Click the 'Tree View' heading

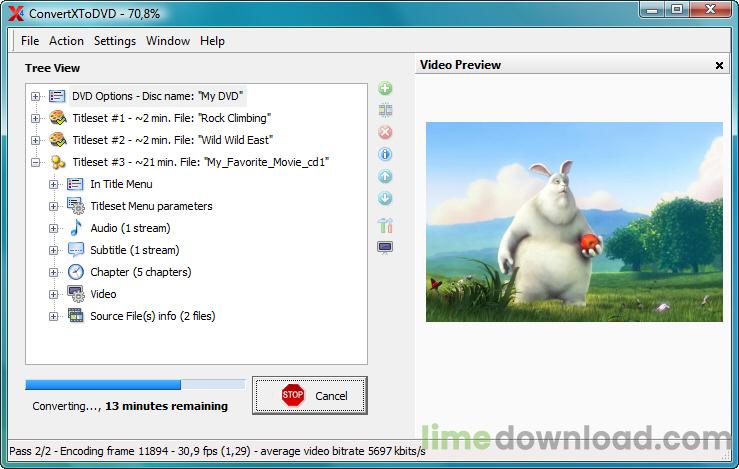tap(52, 68)
